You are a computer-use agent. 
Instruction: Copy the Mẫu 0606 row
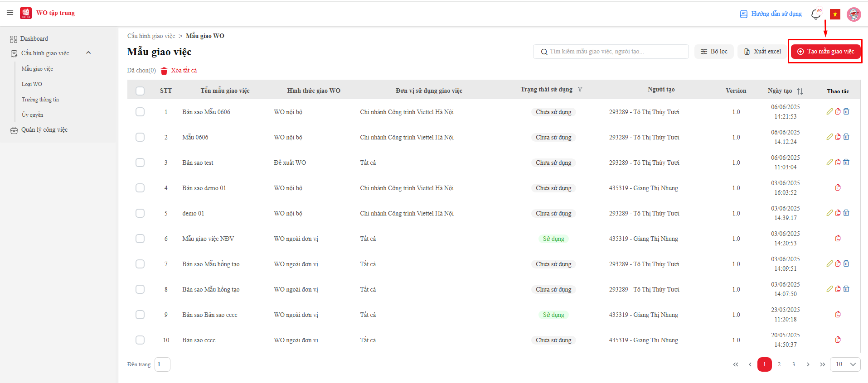click(838, 137)
